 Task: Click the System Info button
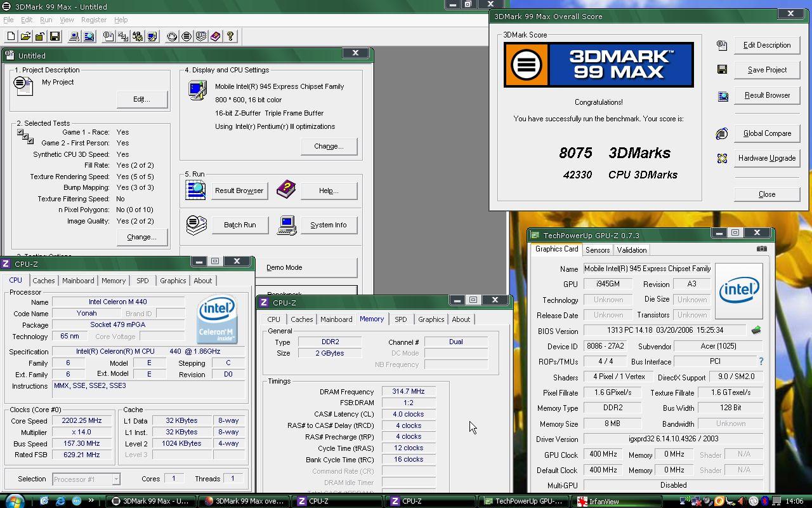click(329, 225)
